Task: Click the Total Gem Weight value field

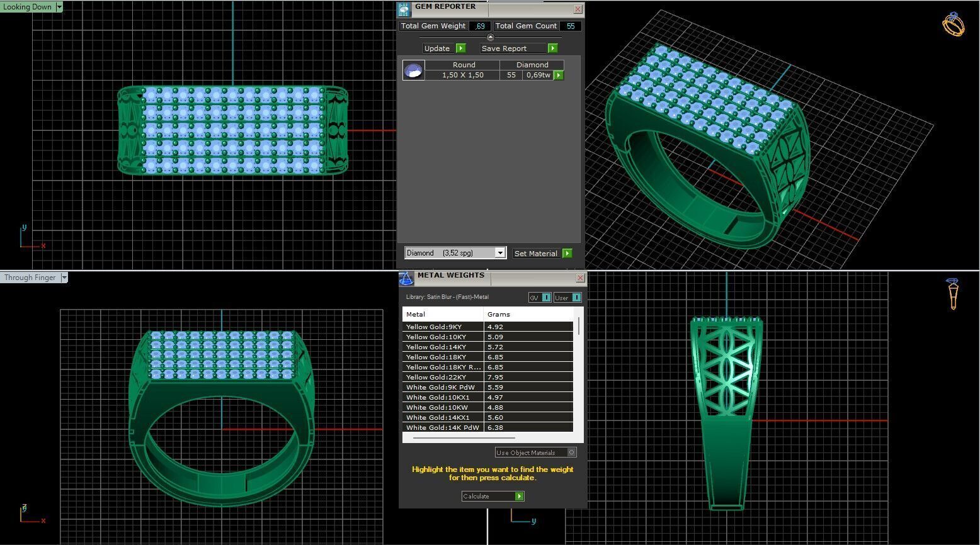Action: 479,26
